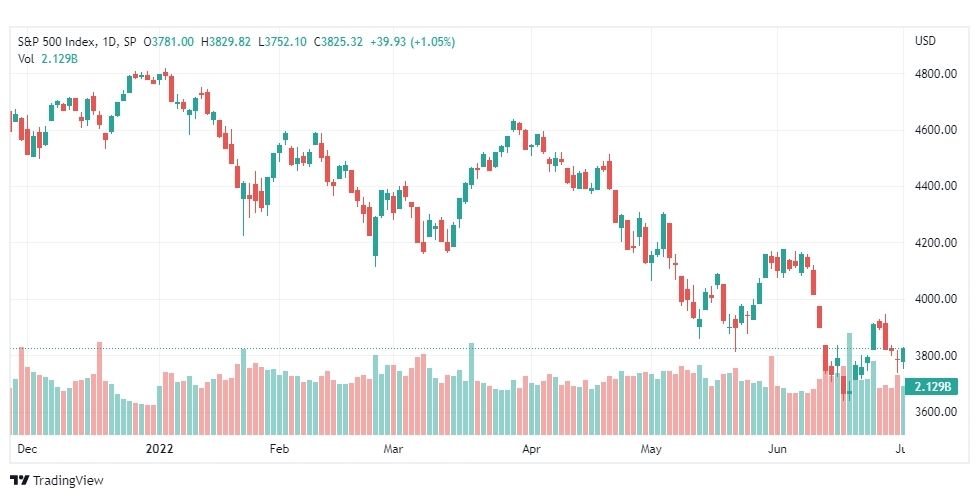Screen dimensions: 979x498
Task: Select the Jun marker on time axis
Action: 775,450
